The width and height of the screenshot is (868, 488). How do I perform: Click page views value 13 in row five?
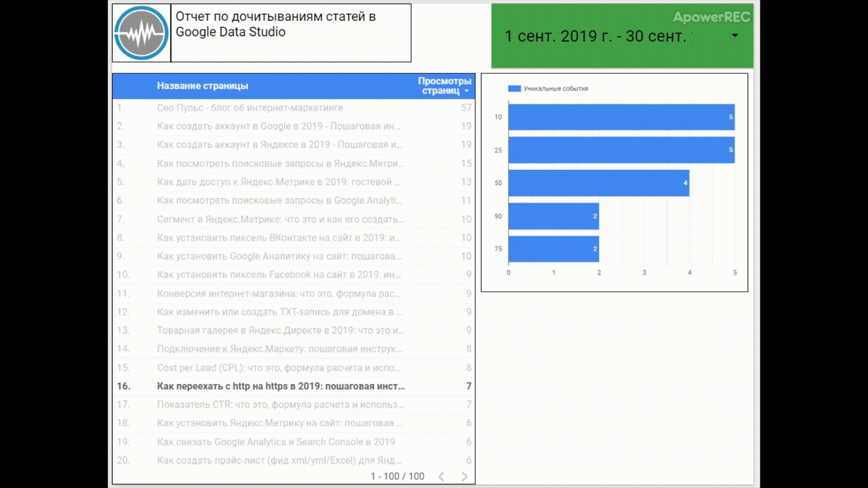click(x=466, y=182)
